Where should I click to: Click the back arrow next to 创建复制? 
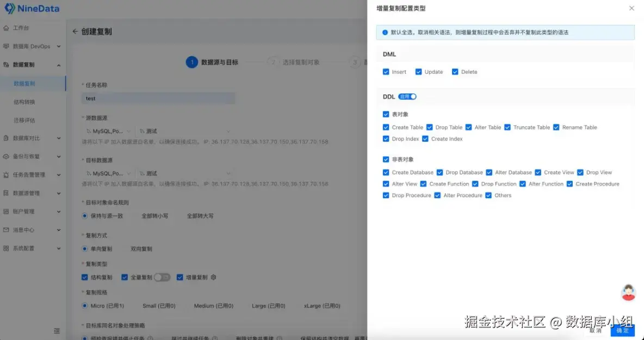click(x=75, y=31)
